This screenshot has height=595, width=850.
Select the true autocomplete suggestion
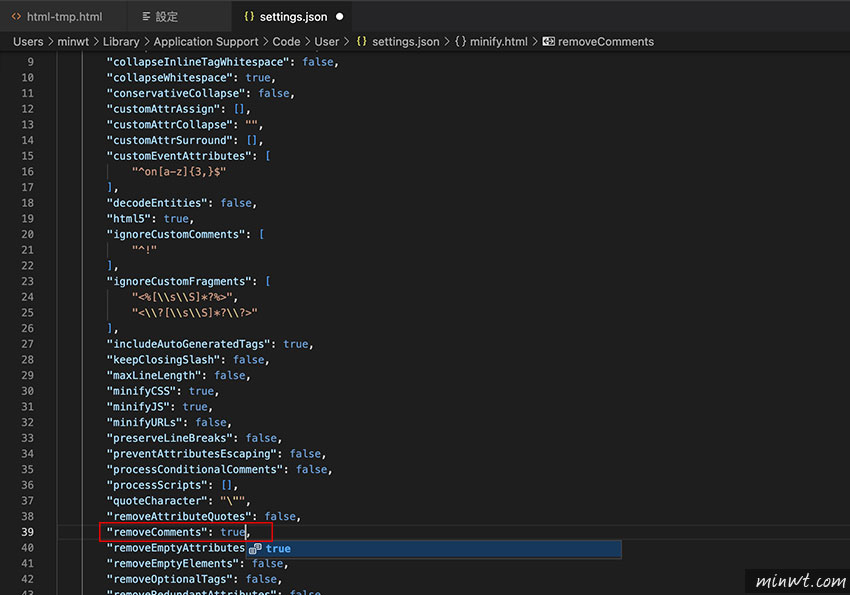point(434,548)
